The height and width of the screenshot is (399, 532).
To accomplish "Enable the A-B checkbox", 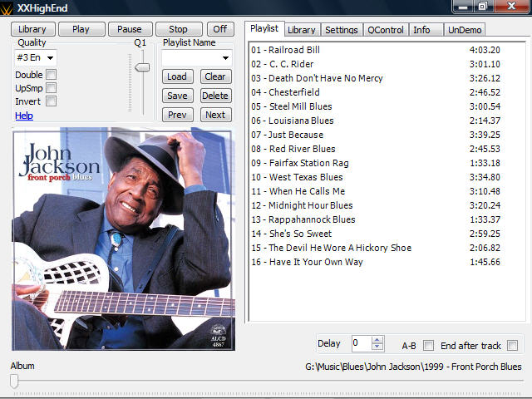I will [429, 346].
